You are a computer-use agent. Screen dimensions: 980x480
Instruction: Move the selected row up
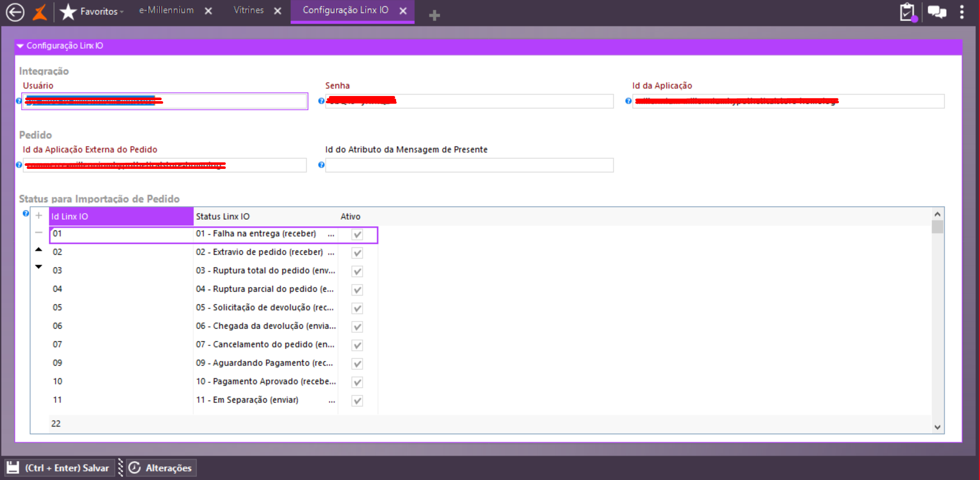(x=38, y=249)
